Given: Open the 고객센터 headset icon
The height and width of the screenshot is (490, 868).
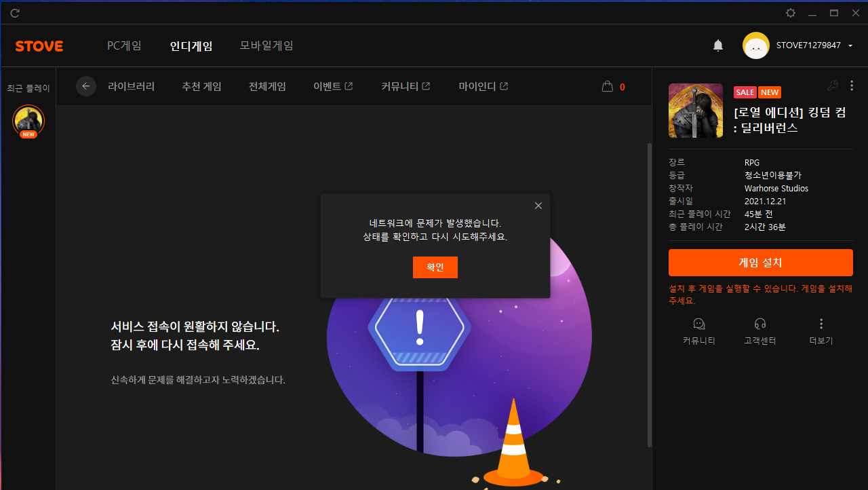Looking at the screenshot, I should [x=760, y=324].
